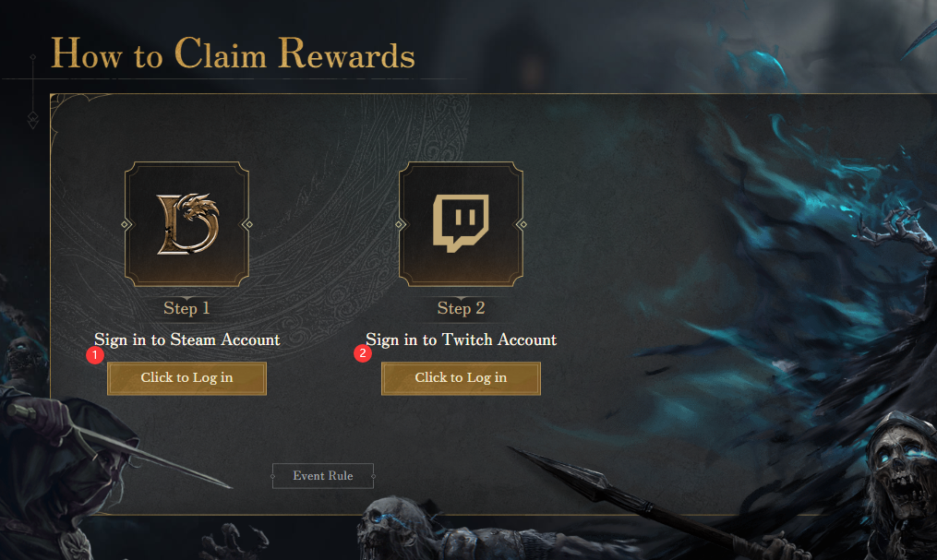Select the Step 1 label
This screenshot has width=937, height=560.
[x=186, y=308]
